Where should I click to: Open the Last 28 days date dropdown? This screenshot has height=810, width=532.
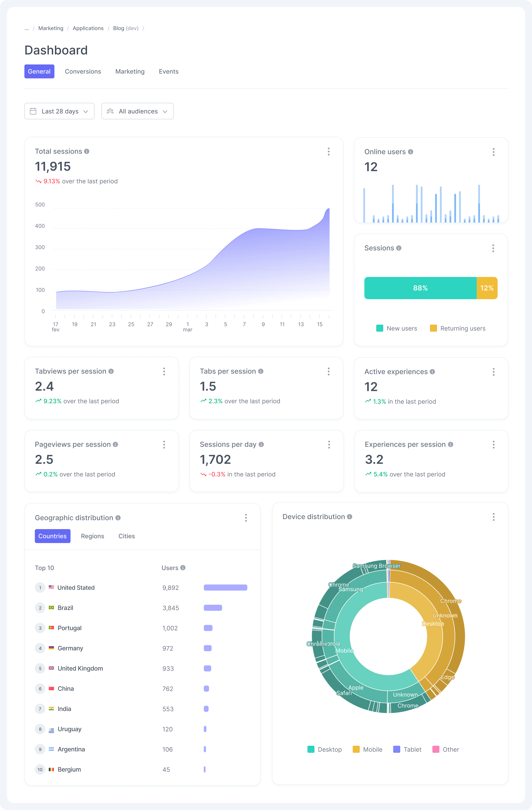click(59, 111)
